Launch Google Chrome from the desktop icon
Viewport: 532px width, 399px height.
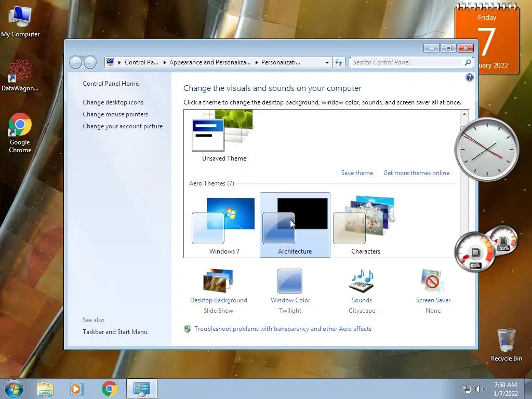tap(20, 132)
